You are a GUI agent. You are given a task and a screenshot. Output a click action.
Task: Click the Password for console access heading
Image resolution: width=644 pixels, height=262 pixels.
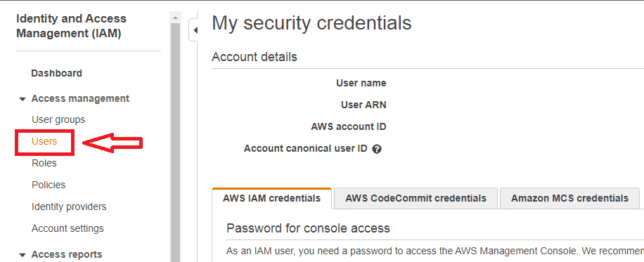click(308, 228)
